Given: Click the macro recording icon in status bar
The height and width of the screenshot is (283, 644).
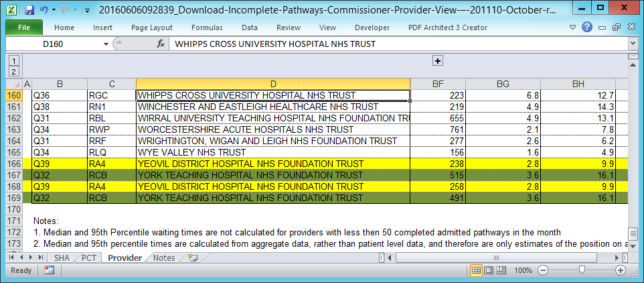Looking at the screenshot, I should click(50, 270).
